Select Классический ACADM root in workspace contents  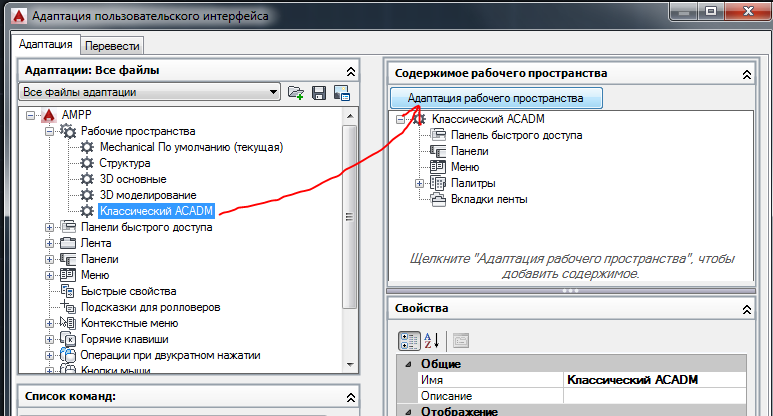click(488, 119)
